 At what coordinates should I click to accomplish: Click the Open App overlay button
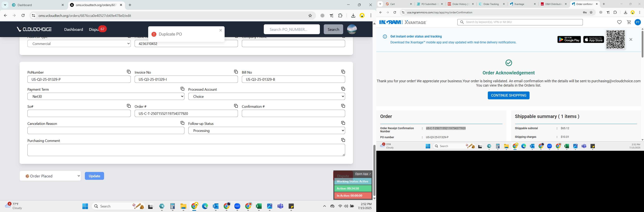pyautogui.click(x=363, y=174)
